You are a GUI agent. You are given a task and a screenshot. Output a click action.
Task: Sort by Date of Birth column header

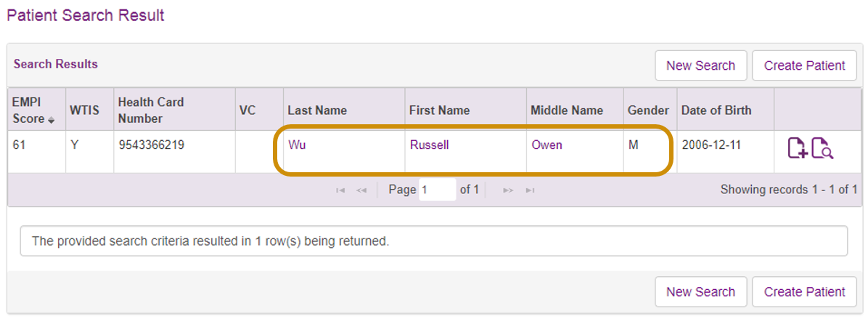(716, 110)
